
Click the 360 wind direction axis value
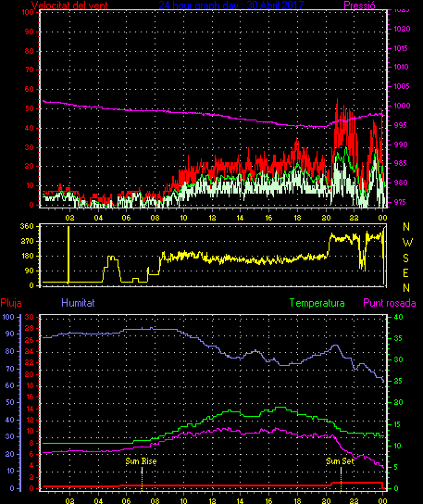click(27, 226)
